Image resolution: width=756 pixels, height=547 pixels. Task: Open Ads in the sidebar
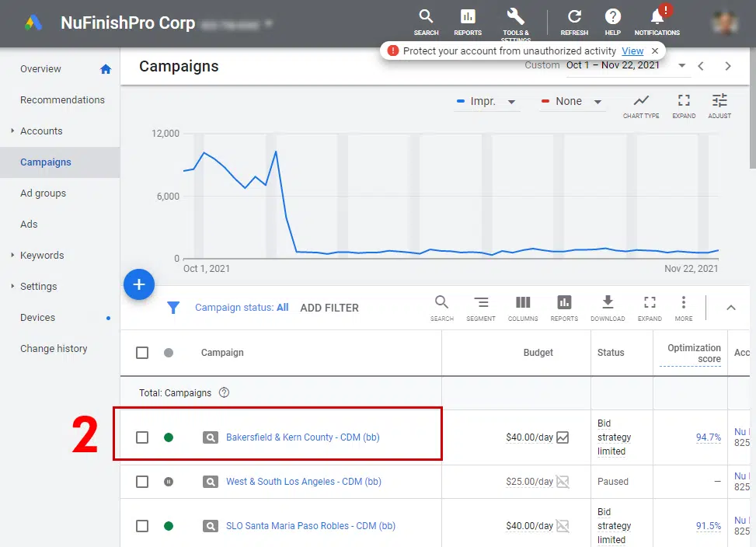(x=29, y=225)
